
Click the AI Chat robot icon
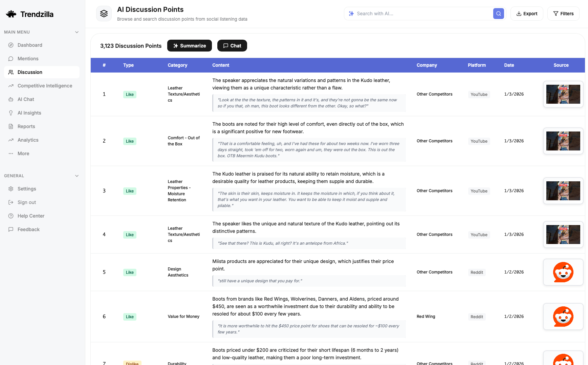coord(11,99)
